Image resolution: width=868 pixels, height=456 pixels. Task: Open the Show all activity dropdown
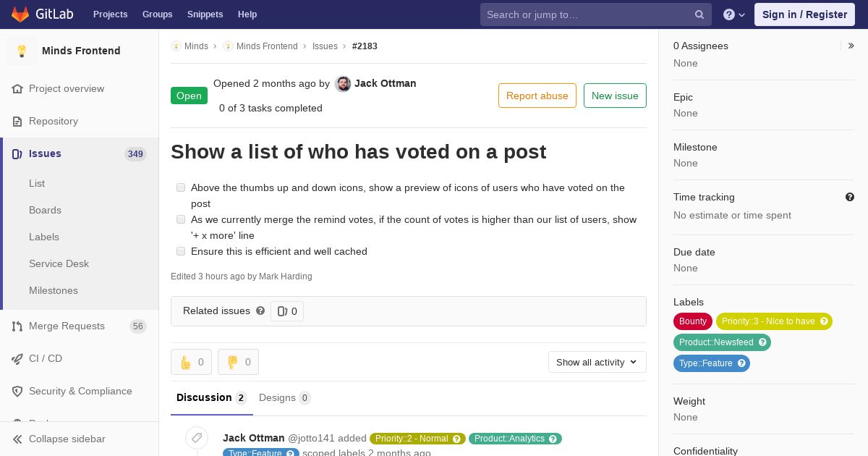click(x=597, y=362)
